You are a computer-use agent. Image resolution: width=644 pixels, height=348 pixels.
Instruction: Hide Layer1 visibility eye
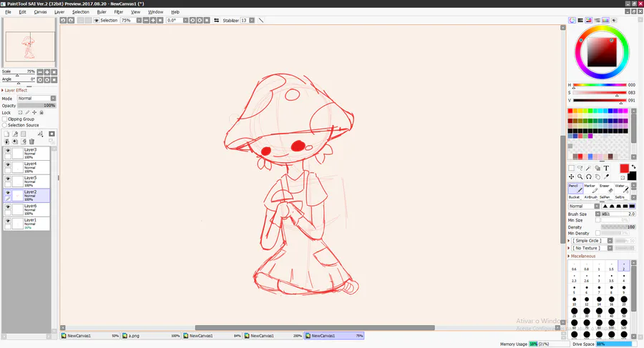(8, 221)
